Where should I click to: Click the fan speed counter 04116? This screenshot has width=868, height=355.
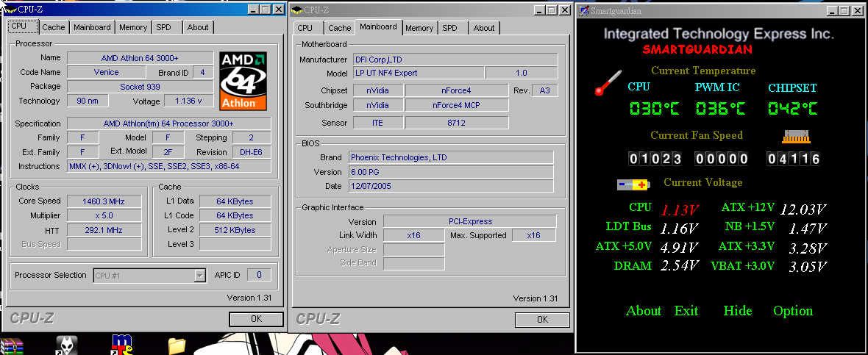point(793,159)
